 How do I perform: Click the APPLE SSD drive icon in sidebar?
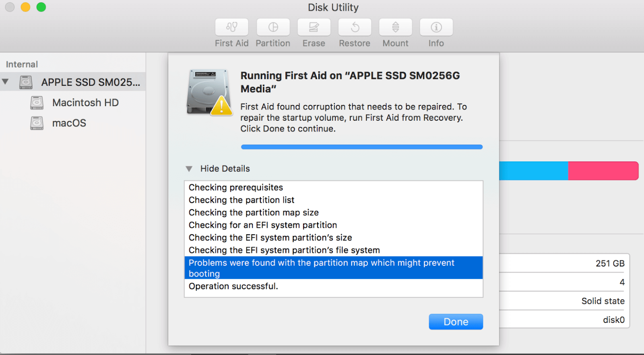pyautogui.click(x=26, y=82)
